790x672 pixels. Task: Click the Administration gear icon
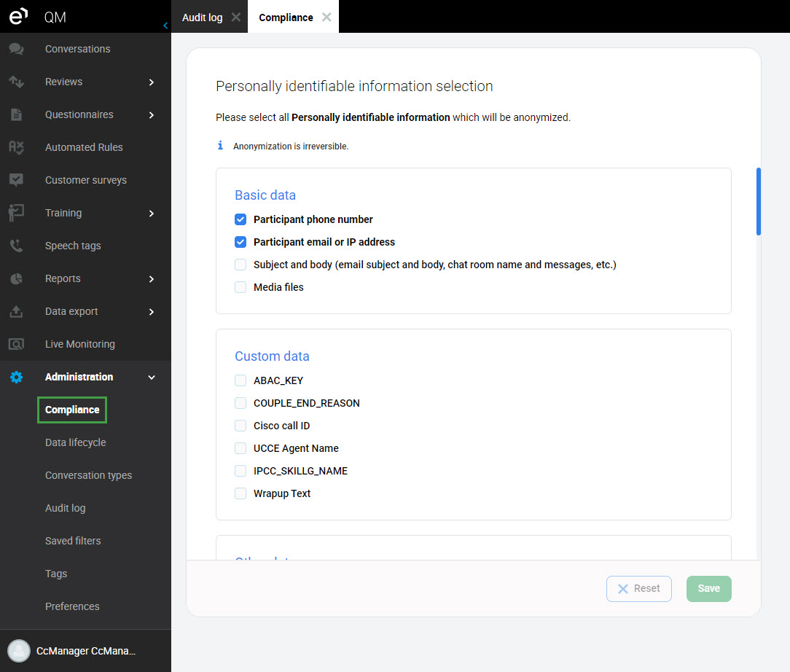16,377
